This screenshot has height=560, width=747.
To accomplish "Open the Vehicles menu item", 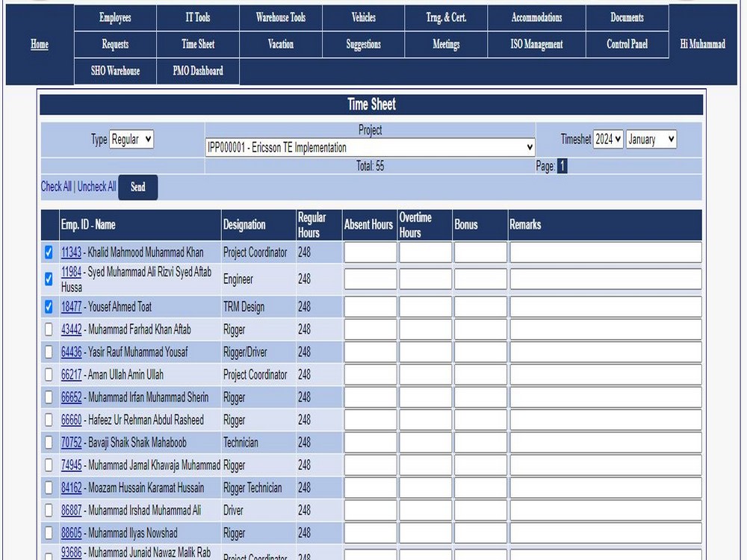I will pos(364,18).
